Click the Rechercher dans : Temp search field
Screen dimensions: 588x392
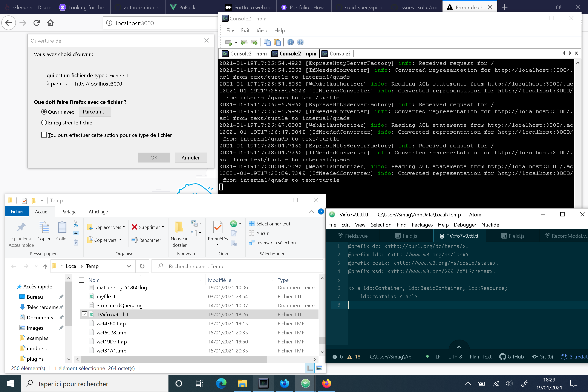tap(237, 266)
